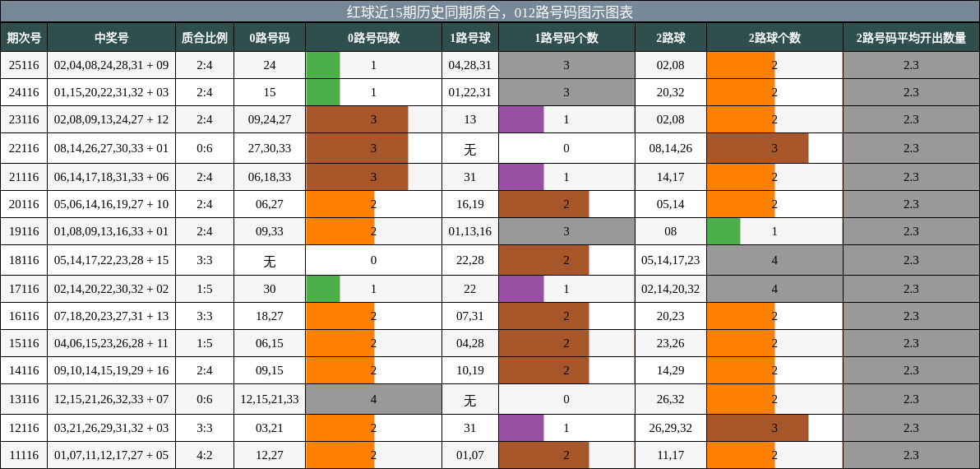The height and width of the screenshot is (469, 980).
Task: Select period number 14116
Action: (x=24, y=370)
